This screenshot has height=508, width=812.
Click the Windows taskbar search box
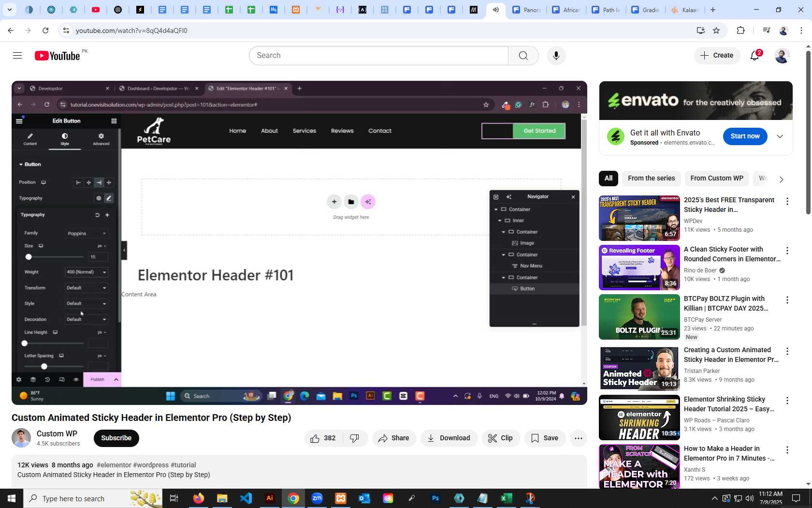coord(93,498)
